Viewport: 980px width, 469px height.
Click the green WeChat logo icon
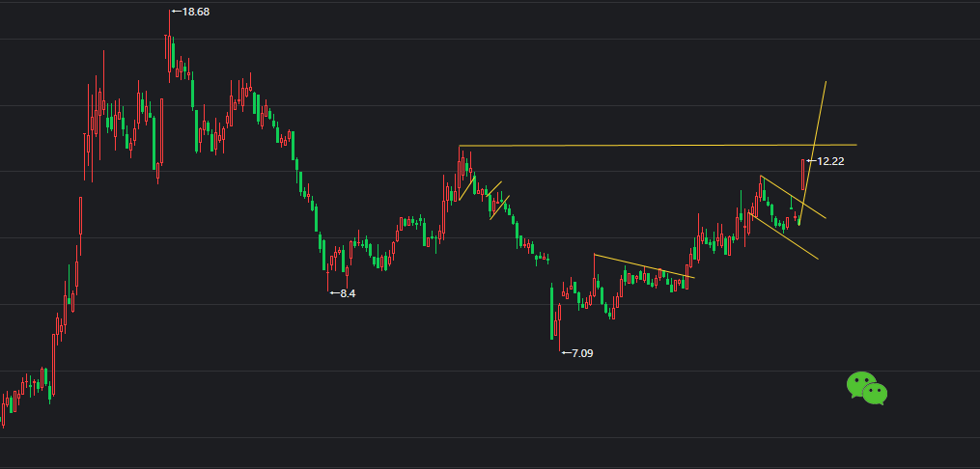click(867, 389)
